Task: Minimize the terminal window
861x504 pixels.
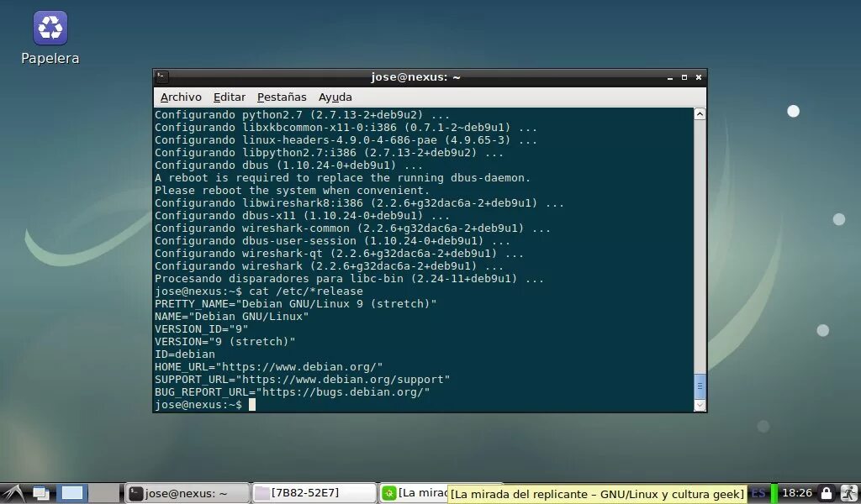Action: 670,77
